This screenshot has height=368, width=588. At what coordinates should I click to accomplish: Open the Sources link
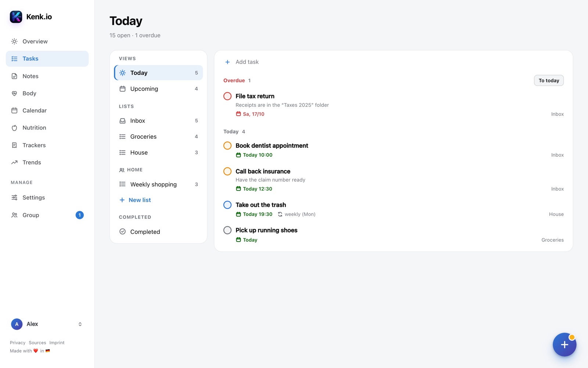[x=37, y=343]
